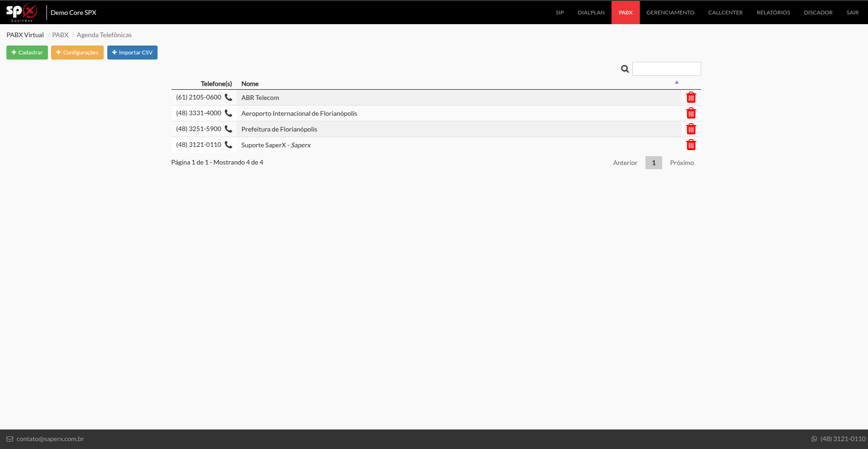
Task: Delete the Aeroporto Internacional de Florianópolis entry
Action: point(691,113)
